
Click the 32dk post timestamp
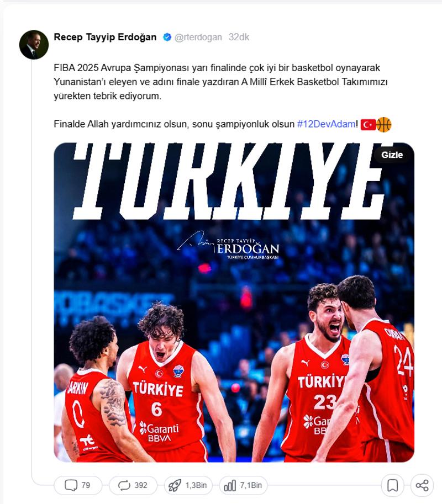click(x=239, y=38)
